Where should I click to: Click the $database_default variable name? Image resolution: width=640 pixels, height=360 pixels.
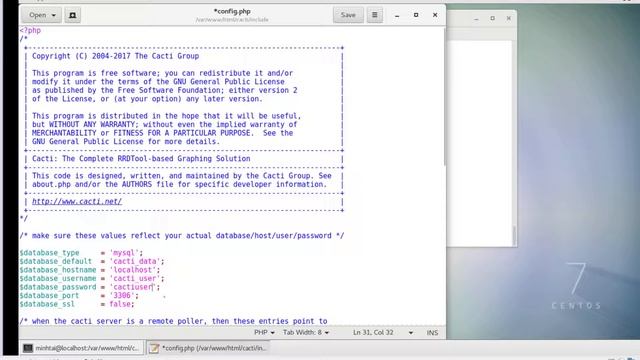56,262
